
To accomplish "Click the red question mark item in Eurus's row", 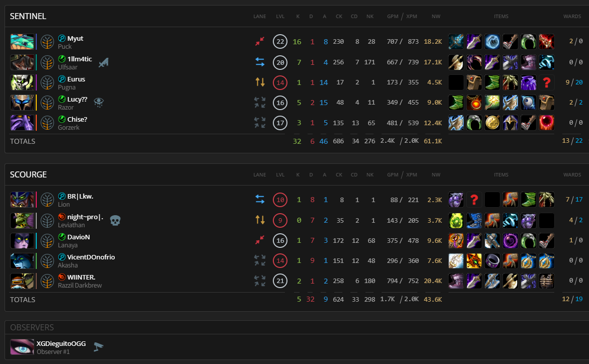I will [x=546, y=82].
